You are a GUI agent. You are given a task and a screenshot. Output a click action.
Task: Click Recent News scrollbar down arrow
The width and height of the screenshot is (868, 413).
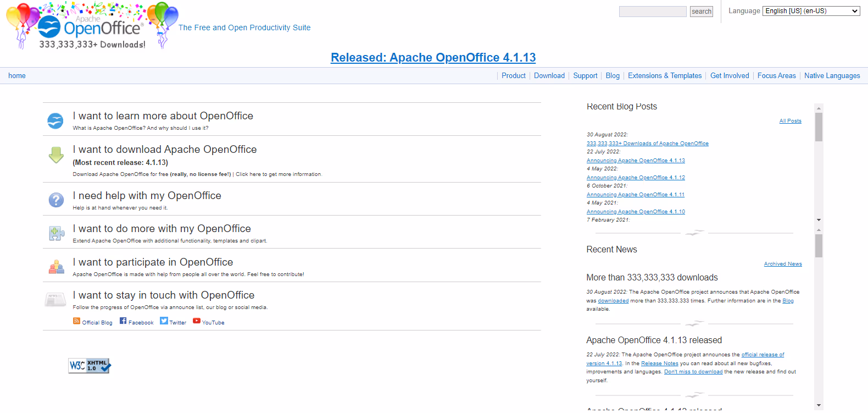819,405
